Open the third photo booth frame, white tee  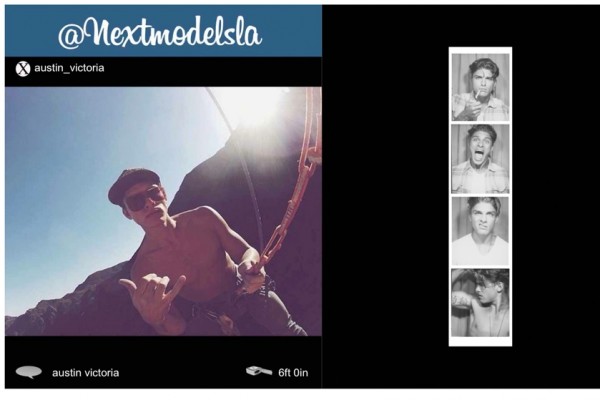pyautogui.click(x=480, y=231)
